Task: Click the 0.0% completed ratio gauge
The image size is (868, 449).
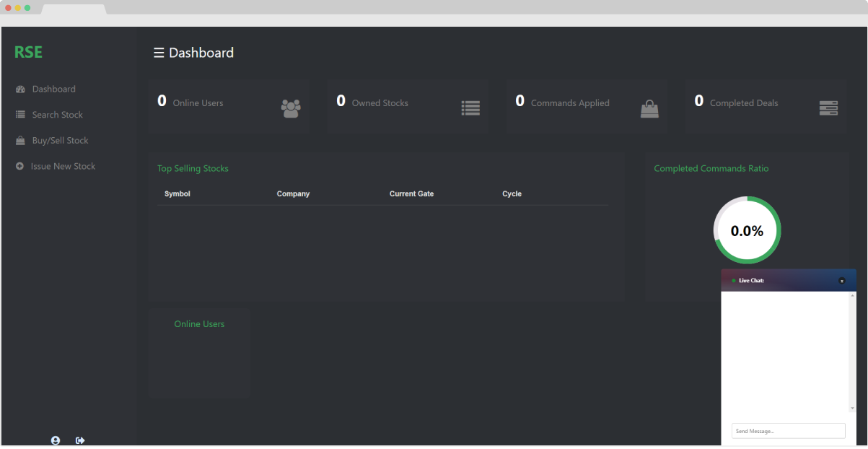Action: [748, 230]
